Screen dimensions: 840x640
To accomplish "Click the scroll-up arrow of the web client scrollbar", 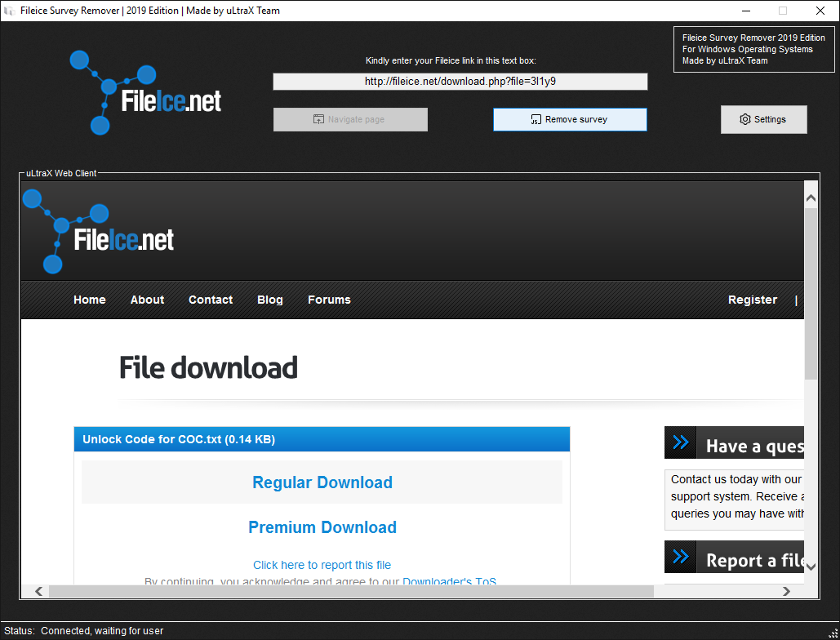I will click(x=810, y=196).
